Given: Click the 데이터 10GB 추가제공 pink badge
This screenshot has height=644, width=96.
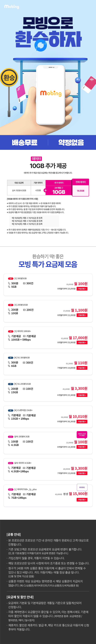Looking at the screenshot, I should 82,434.
